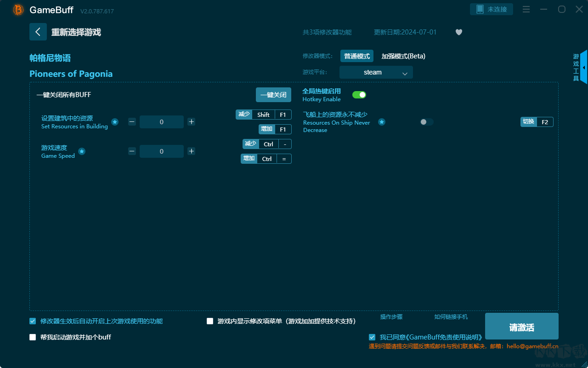Click the heart favorite icon
Image resolution: width=588 pixels, height=368 pixels.
click(x=459, y=32)
